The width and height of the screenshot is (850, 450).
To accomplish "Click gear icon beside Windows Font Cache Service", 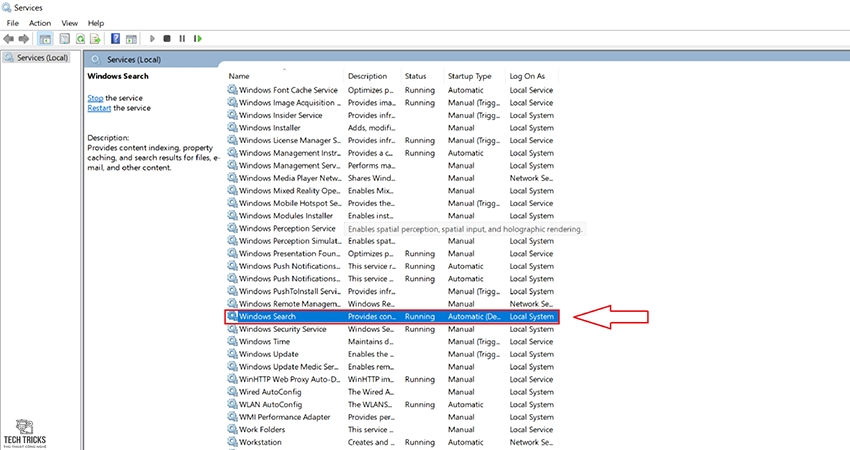I will [233, 90].
